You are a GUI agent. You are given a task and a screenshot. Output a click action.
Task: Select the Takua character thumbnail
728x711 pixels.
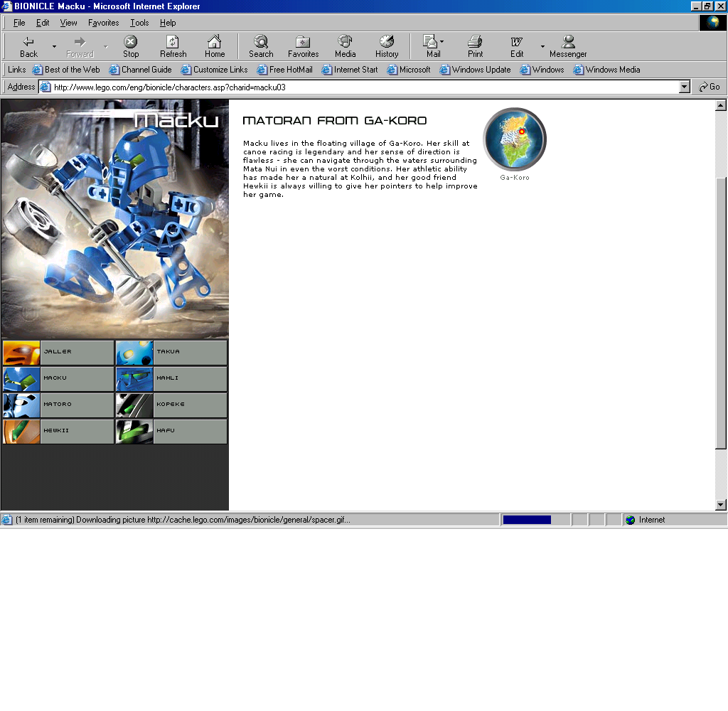[x=134, y=353]
